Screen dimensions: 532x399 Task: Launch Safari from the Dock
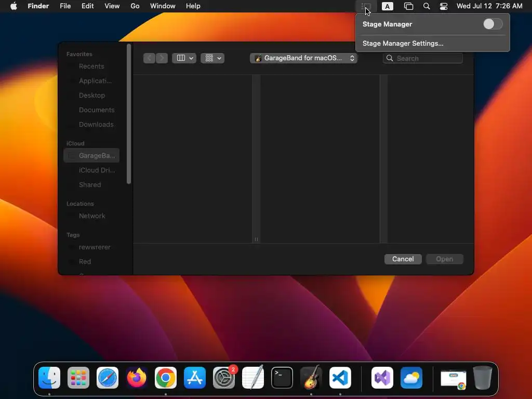(108, 378)
